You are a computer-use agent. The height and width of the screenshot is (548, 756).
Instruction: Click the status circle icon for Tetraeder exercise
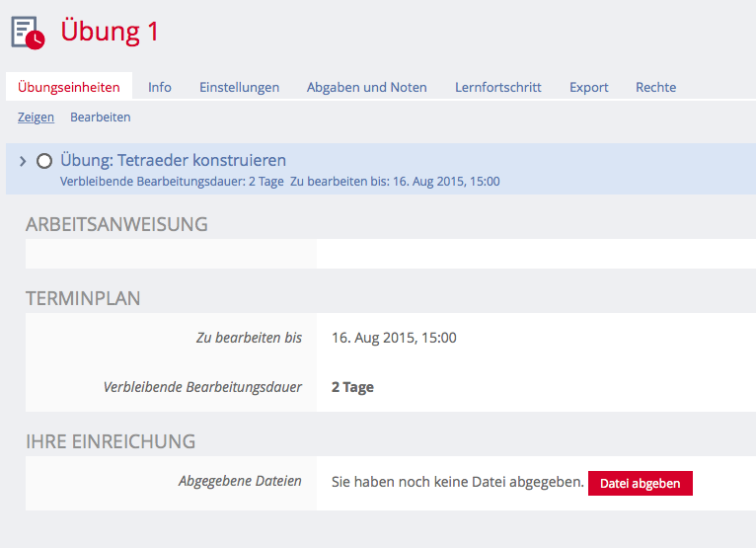43,161
